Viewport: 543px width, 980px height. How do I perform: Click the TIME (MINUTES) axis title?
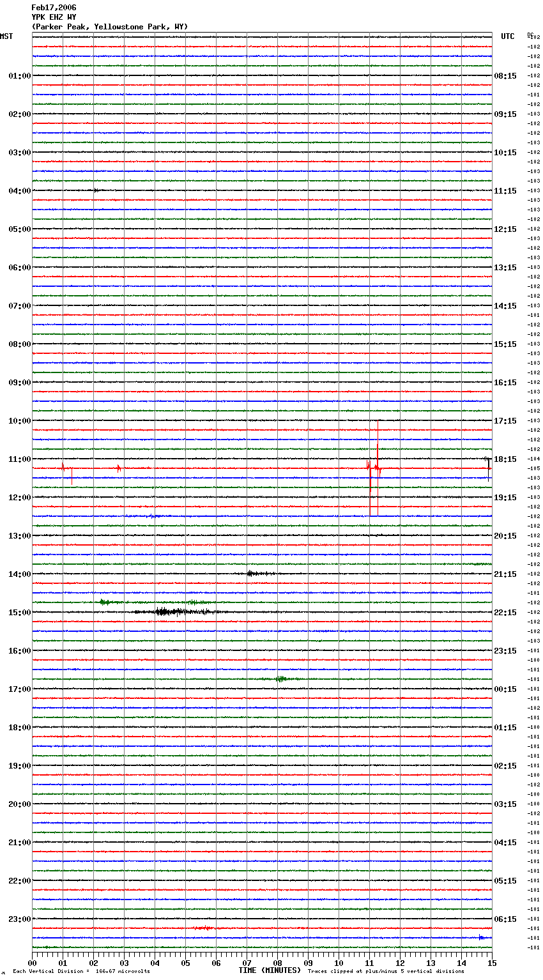tap(270, 970)
